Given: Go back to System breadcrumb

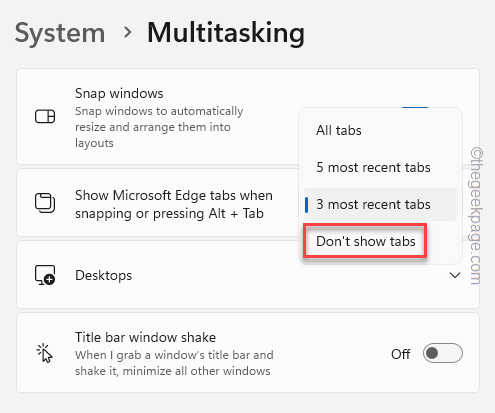Looking at the screenshot, I should pyautogui.click(x=60, y=33).
